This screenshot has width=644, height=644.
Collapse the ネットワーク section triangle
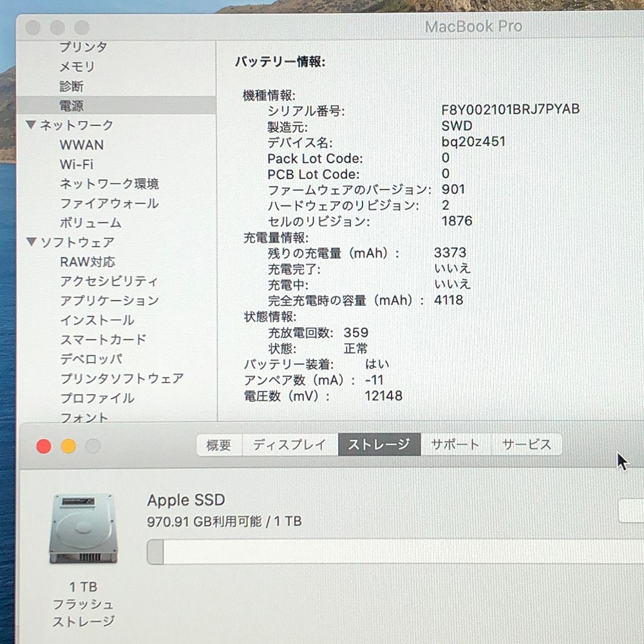click(31, 124)
